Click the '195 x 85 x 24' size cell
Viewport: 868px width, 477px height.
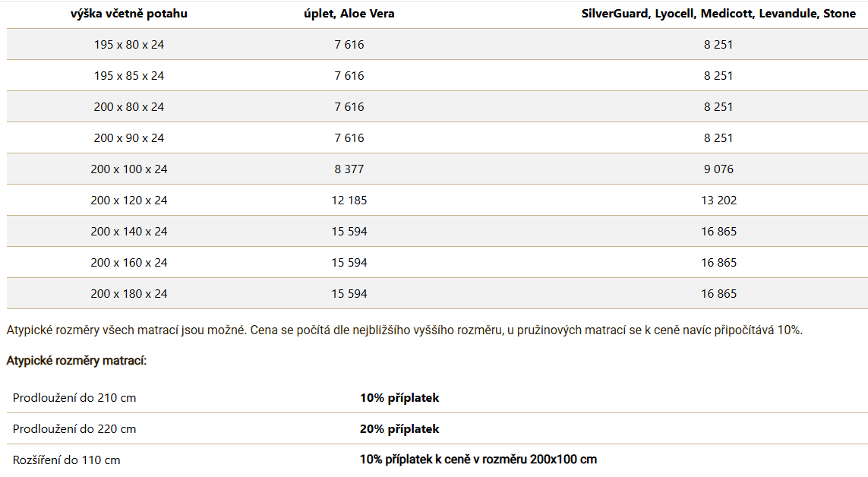coord(129,76)
